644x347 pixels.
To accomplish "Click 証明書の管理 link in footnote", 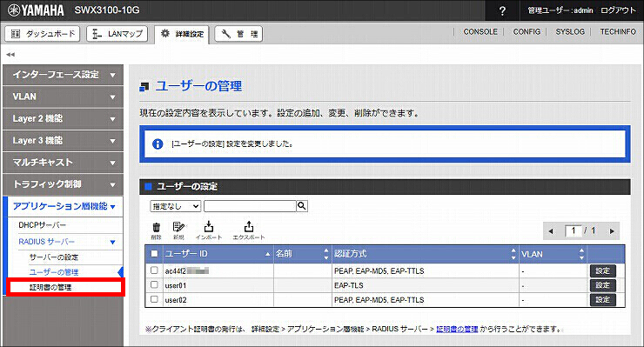I will pyautogui.click(x=457, y=329).
